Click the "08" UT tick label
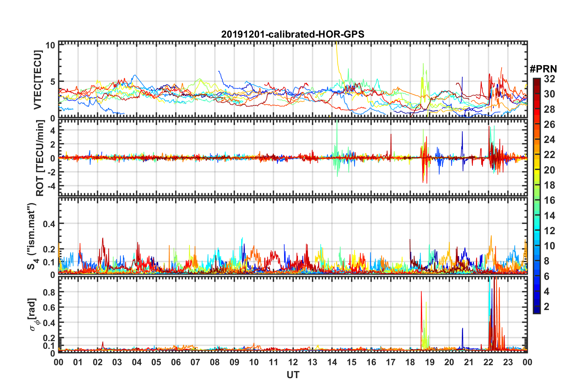This screenshot has width=586, height=392. [215, 362]
